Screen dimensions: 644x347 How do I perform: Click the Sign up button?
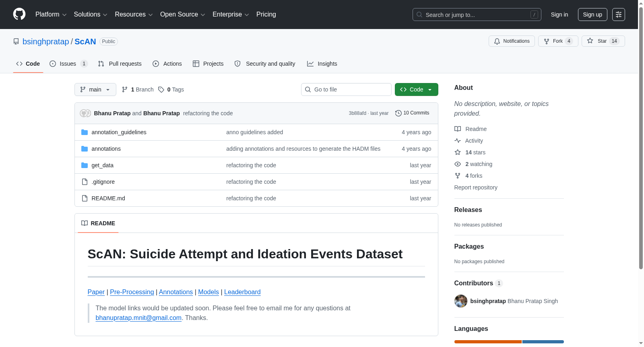point(592,15)
